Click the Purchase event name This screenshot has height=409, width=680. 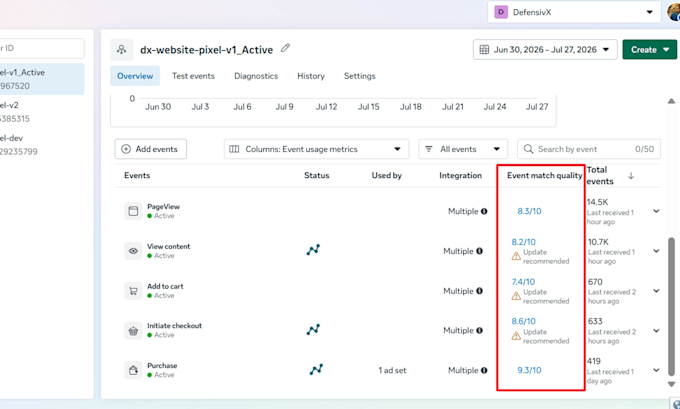tap(162, 366)
